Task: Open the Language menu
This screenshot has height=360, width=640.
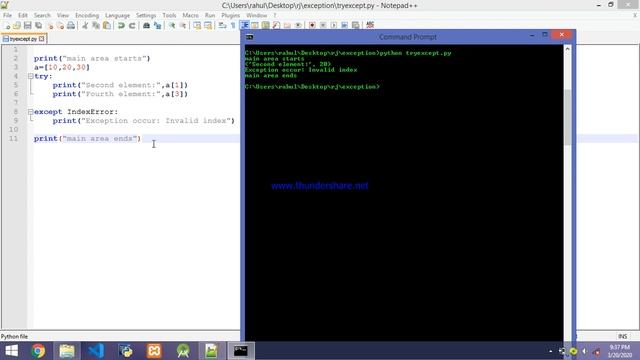Action: (x=117, y=15)
